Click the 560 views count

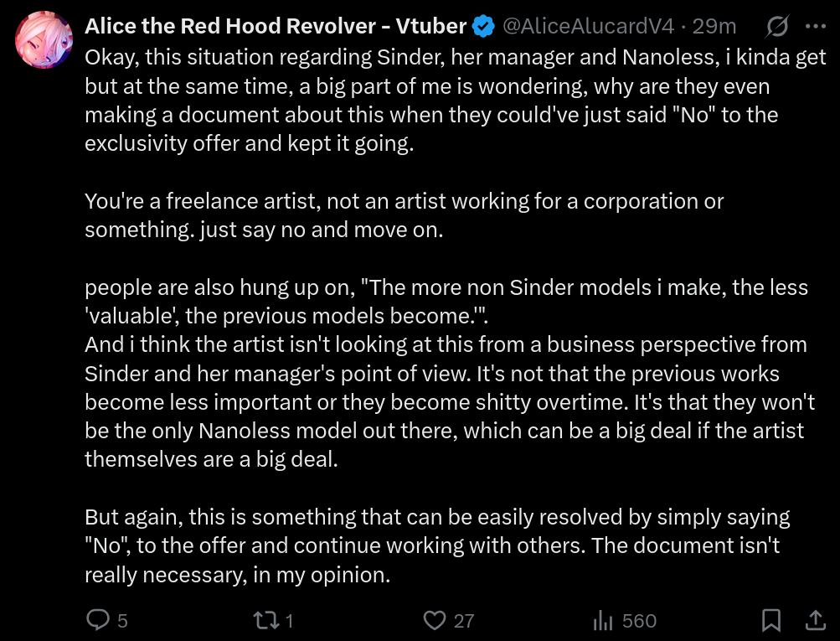tap(639, 621)
